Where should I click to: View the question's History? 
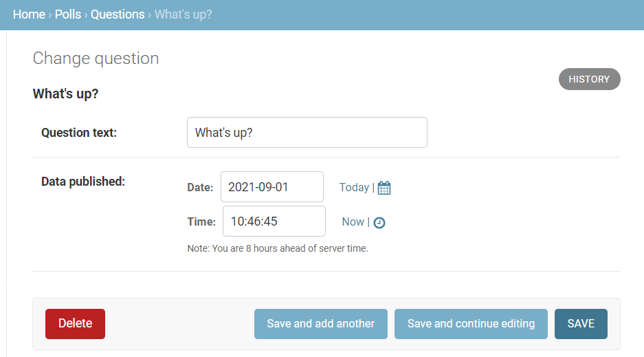[x=589, y=79]
